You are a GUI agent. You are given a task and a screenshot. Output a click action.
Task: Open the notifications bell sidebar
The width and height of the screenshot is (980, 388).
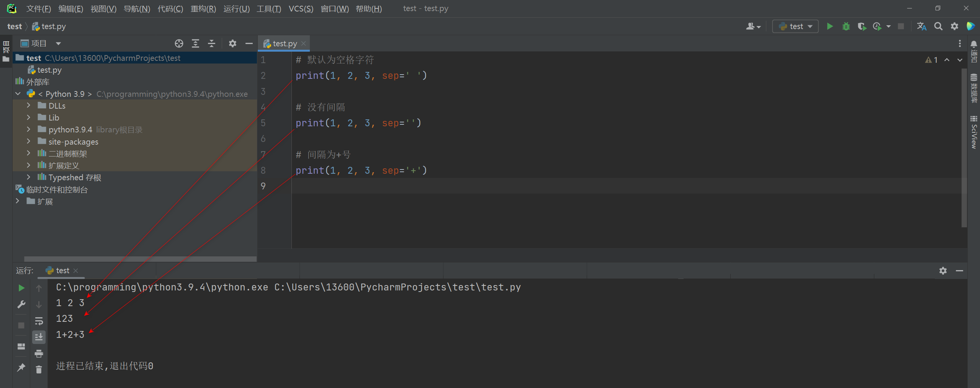pos(973,51)
